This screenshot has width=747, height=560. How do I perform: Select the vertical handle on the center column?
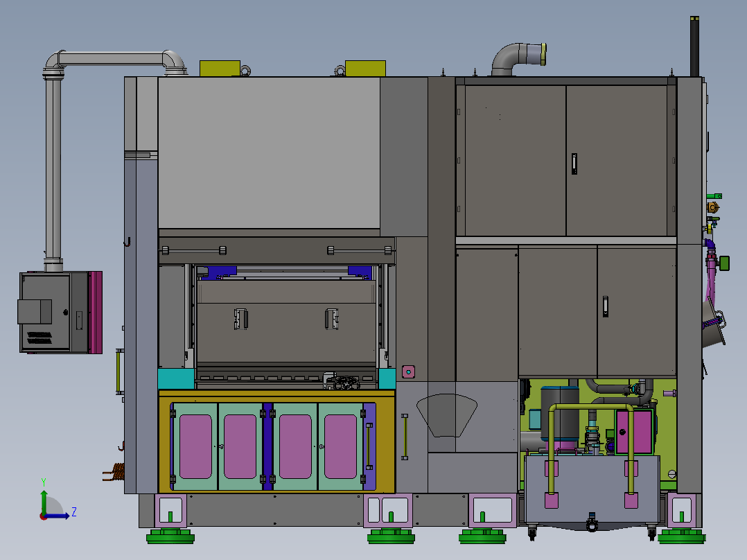tap(405, 437)
